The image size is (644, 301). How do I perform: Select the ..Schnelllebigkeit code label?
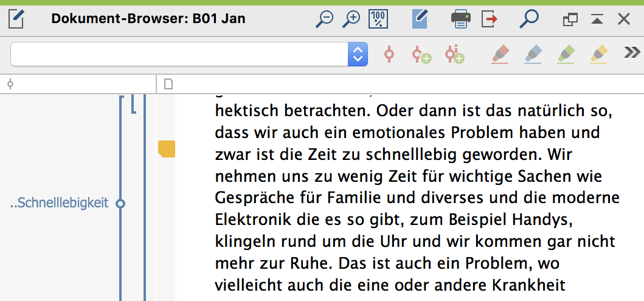pyautogui.click(x=59, y=203)
